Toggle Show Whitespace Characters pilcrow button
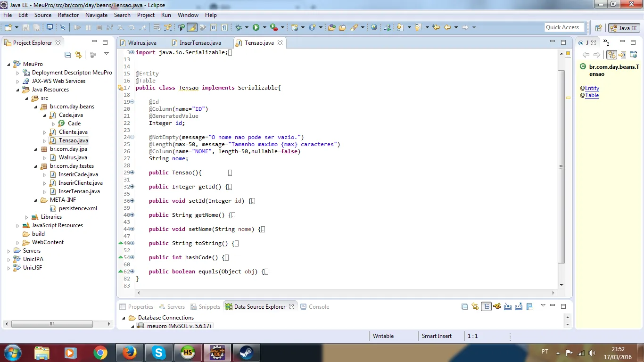644x362 pixels. coord(224,27)
